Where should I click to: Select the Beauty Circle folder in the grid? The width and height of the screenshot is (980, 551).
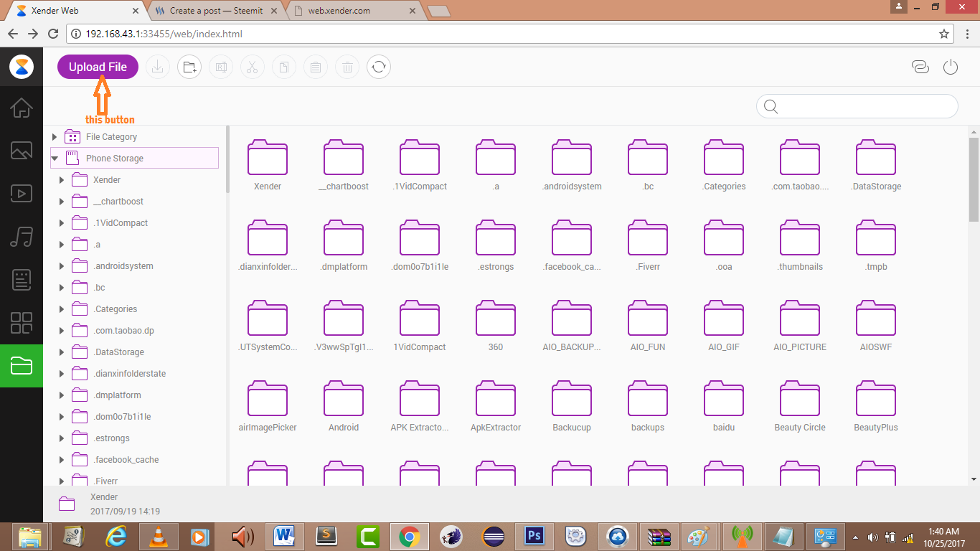tap(800, 405)
